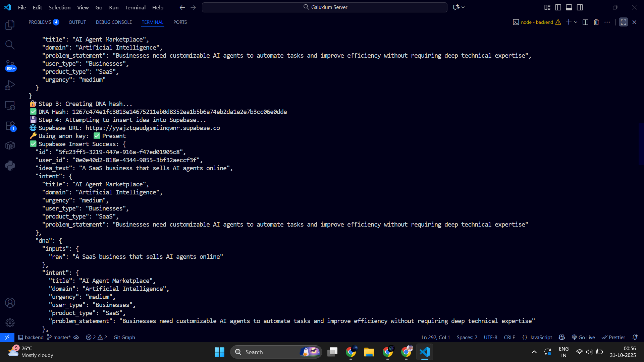644x362 pixels.
Task: Open the Copilot chat dropdown arrow
Action: [463, 7]
